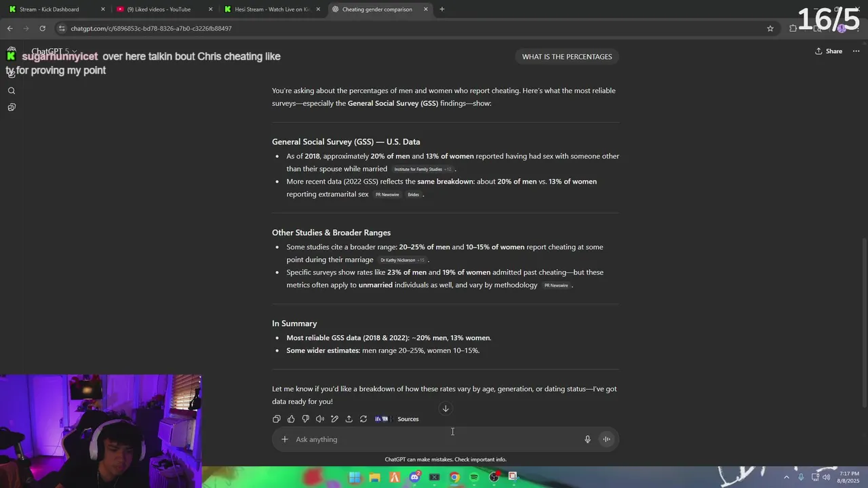Select the WHAT IS THE PERCENTAGES message
This screenshot has height=488, width=868.
coord(567,57)
